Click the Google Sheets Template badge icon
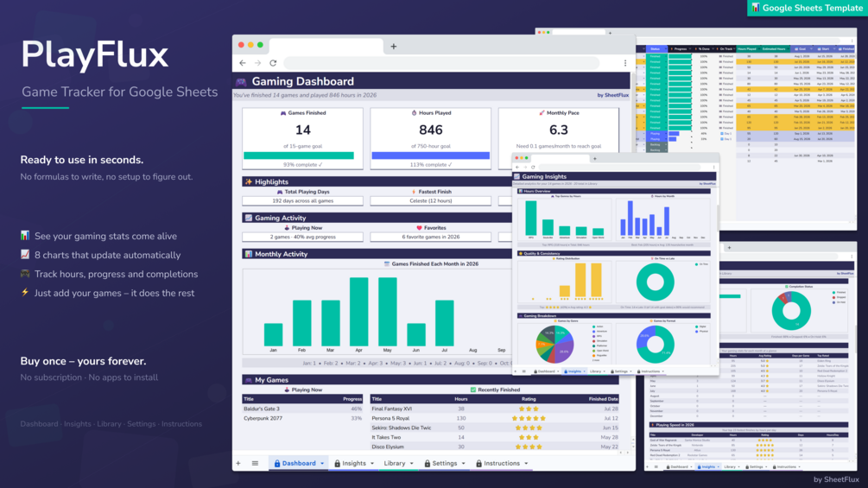868x488 pixels. coord(756,8)
